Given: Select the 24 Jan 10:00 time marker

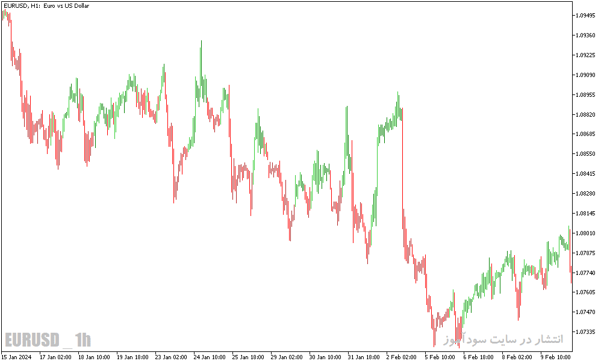Looking at the screenshot, I should tap(210, 357).
